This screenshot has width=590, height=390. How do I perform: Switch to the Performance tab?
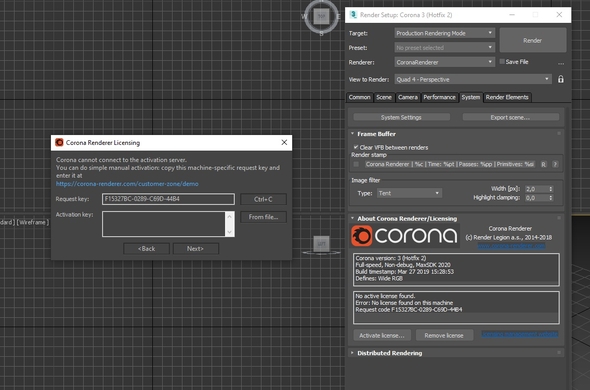click(x=439, y=97)
